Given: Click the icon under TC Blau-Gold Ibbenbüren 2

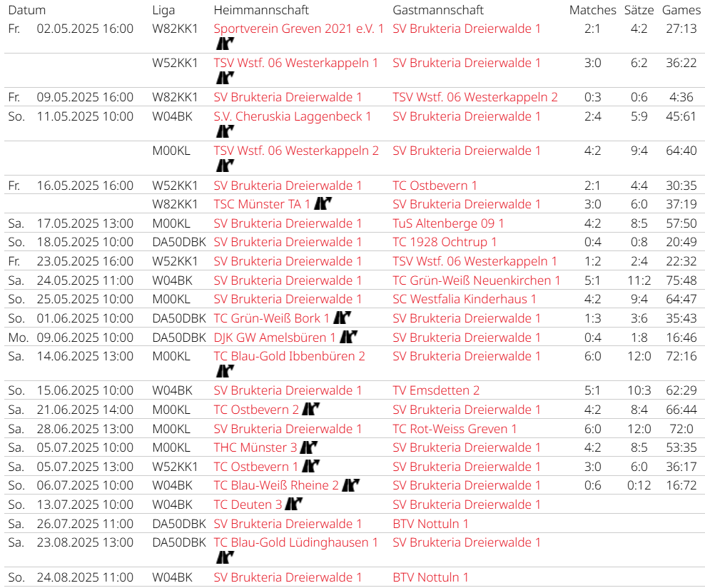Looking at the screenshot, I should tap(225, 371).
